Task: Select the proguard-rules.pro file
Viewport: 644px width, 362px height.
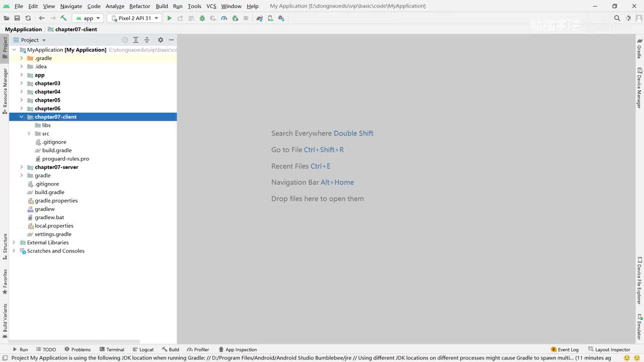Action: (65, 159)
